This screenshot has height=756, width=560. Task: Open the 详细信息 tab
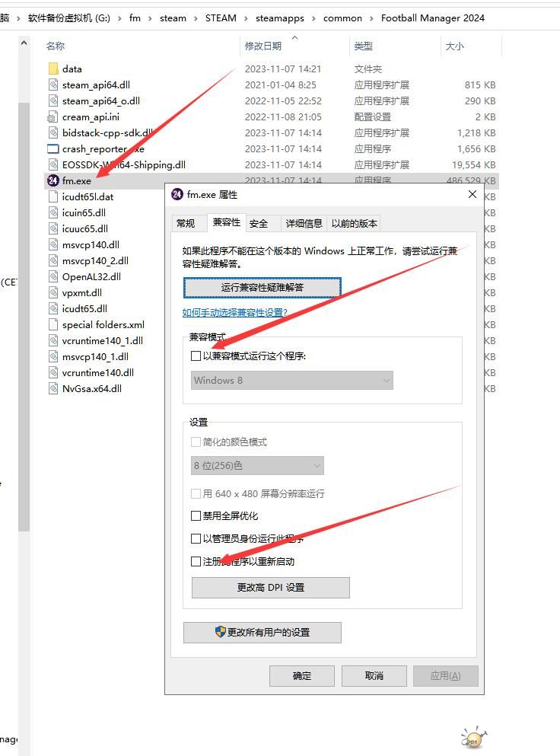pyautogui.click(x=304, y=223)
